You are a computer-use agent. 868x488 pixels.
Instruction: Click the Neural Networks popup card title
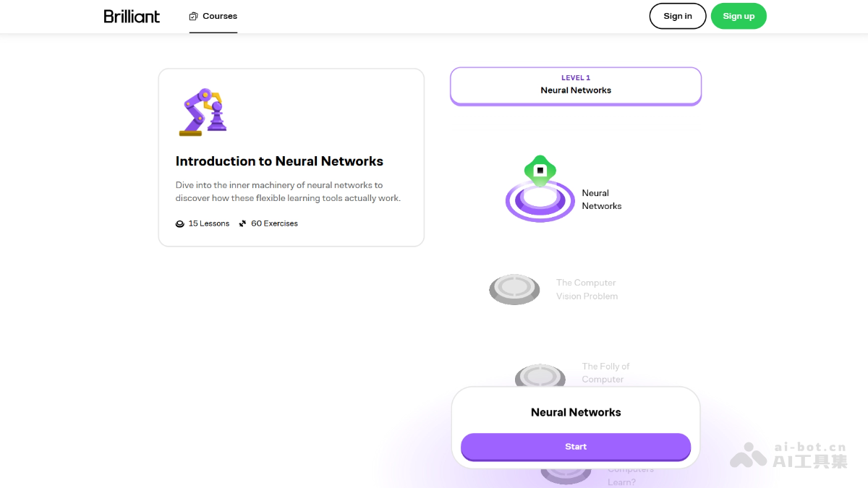pyautogui.click(x=576, y=412)
